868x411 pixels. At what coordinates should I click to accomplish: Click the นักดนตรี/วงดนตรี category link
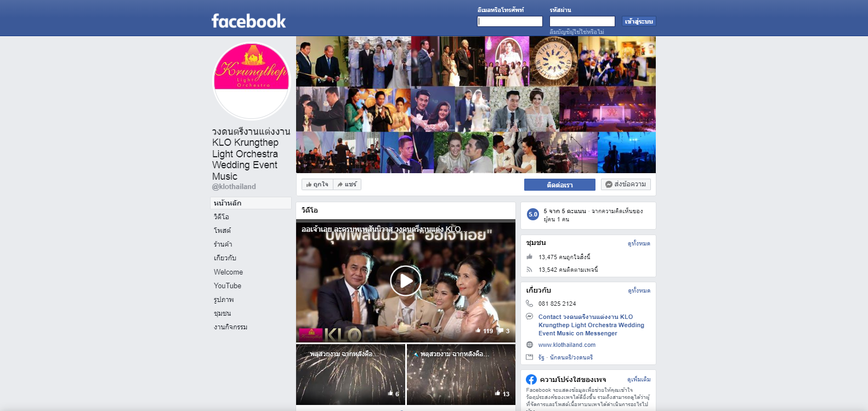point(571,357)
